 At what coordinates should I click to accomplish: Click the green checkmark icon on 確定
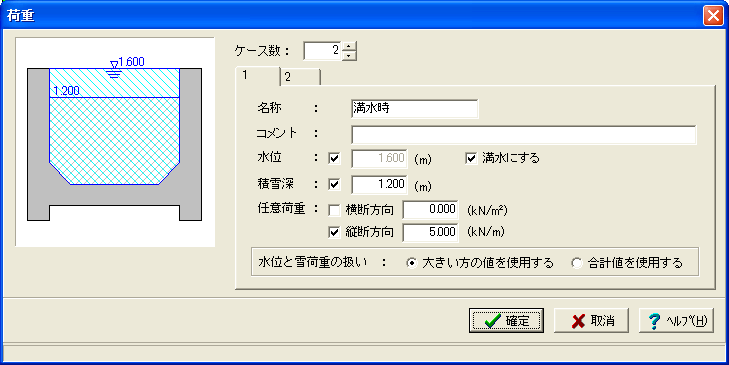coord(492,321)
